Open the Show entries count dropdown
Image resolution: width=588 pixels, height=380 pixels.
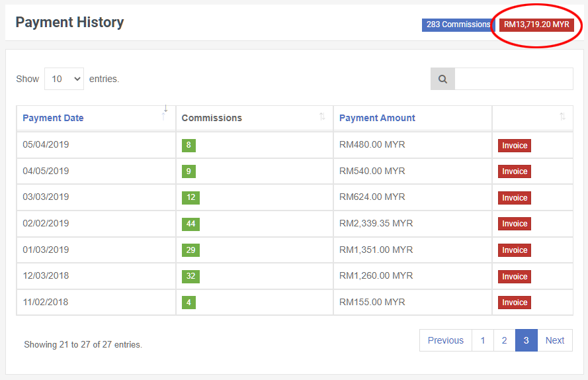click(x=64, y=79)
